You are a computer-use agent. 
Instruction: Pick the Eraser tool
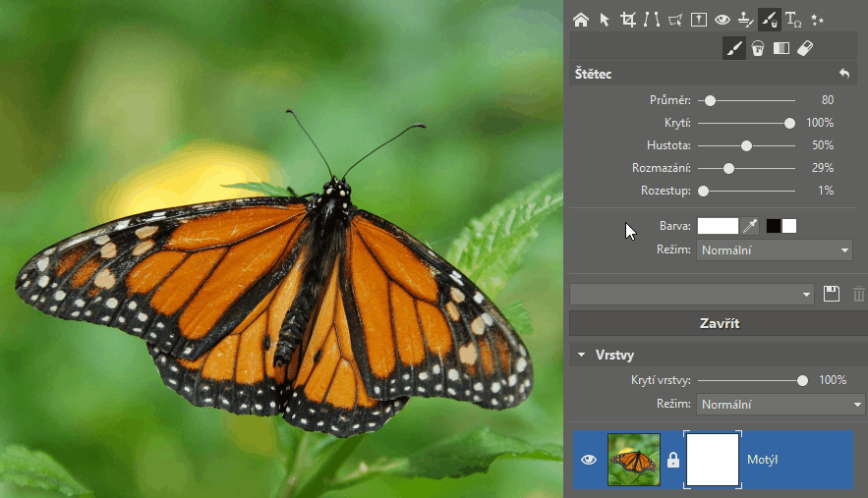pos(804,48)
